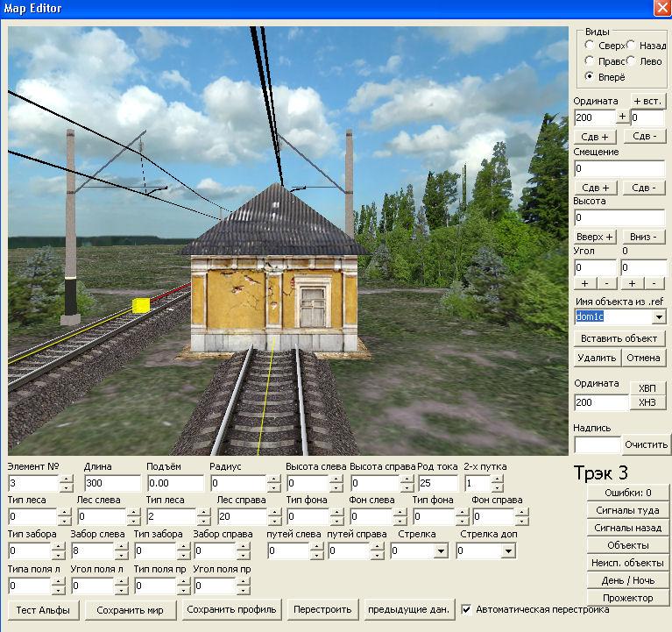Click the Вставить объект button
This screenshot has height=632, width=672.
click(620, 338)
